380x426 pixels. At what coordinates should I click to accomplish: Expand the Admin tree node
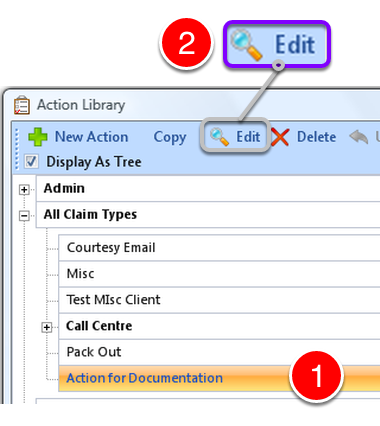point(24,190)
